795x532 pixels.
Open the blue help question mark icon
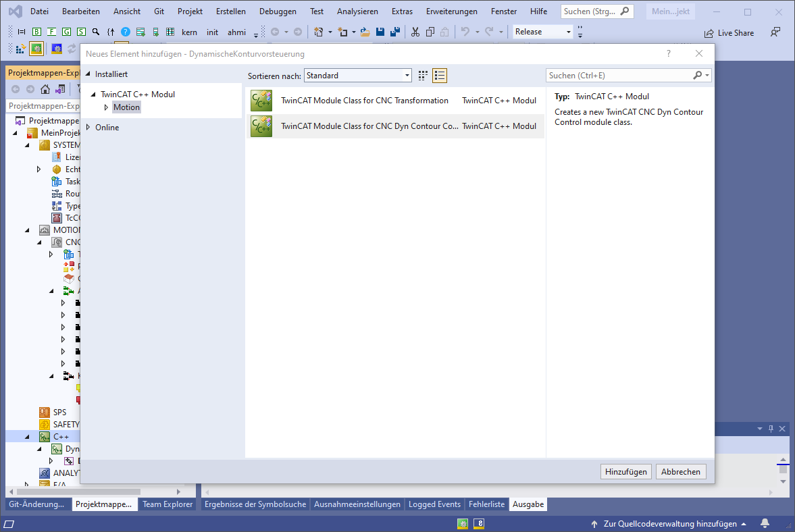[x=125, y=32]
